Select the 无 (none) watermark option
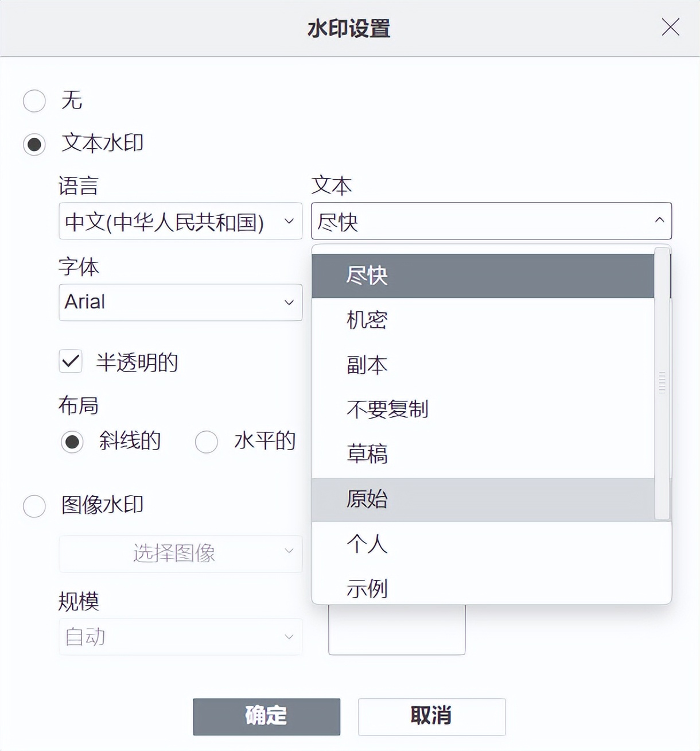This screenshot has width=700, height=751. [x=34, y=100]
